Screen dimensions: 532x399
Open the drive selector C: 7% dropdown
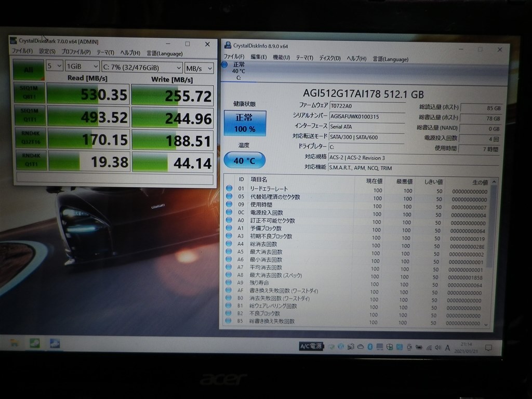pyautogui.click(x=142, y=68)
